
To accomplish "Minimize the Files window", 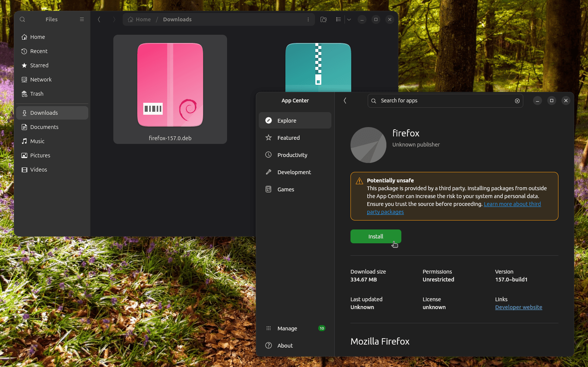I will tap(362, 19).
